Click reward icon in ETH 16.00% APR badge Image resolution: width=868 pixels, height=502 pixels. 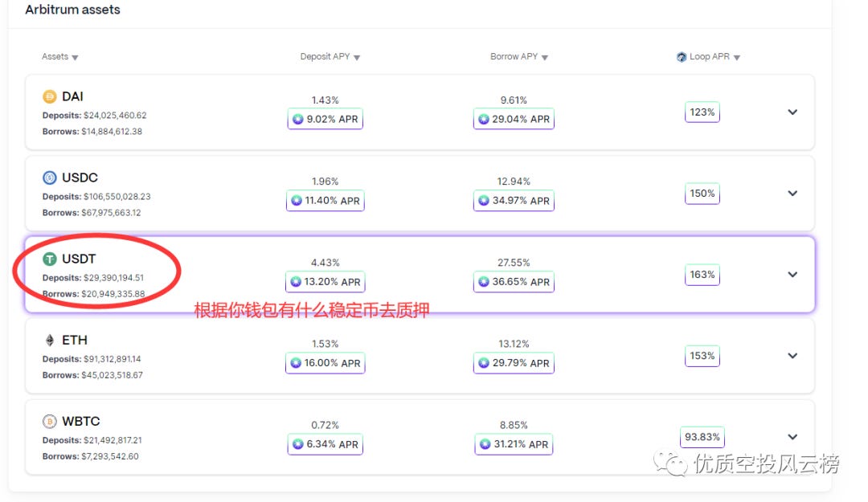[296, 363]
